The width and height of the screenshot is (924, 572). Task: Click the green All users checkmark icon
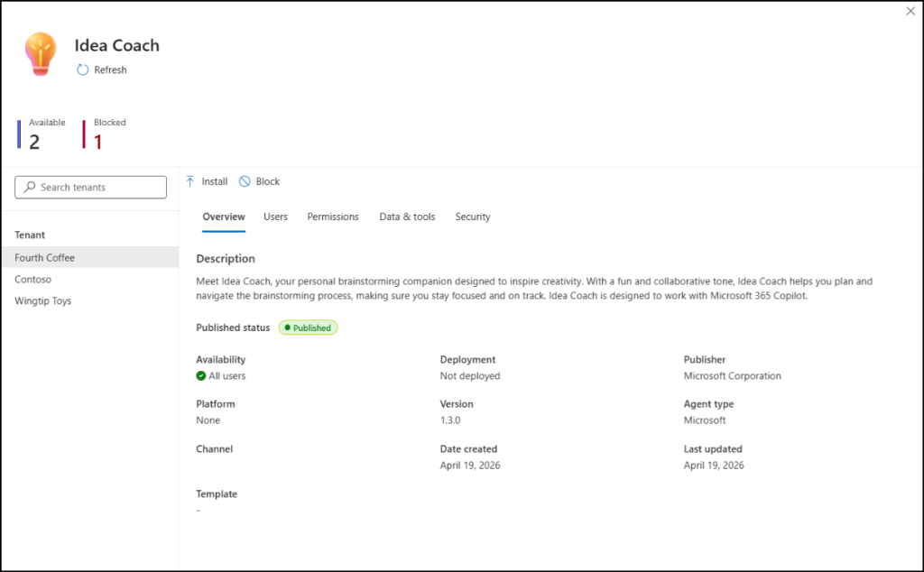(201, 376)
